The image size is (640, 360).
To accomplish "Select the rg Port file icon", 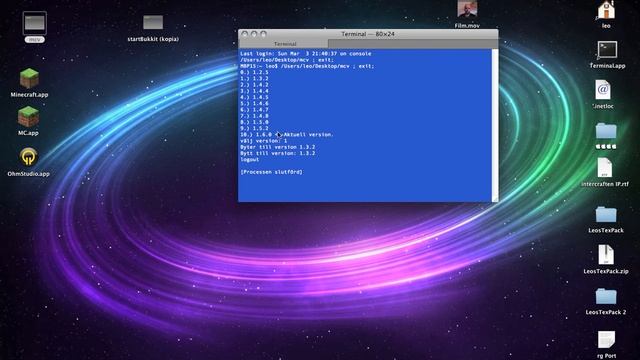I will (x=606, y=340).
